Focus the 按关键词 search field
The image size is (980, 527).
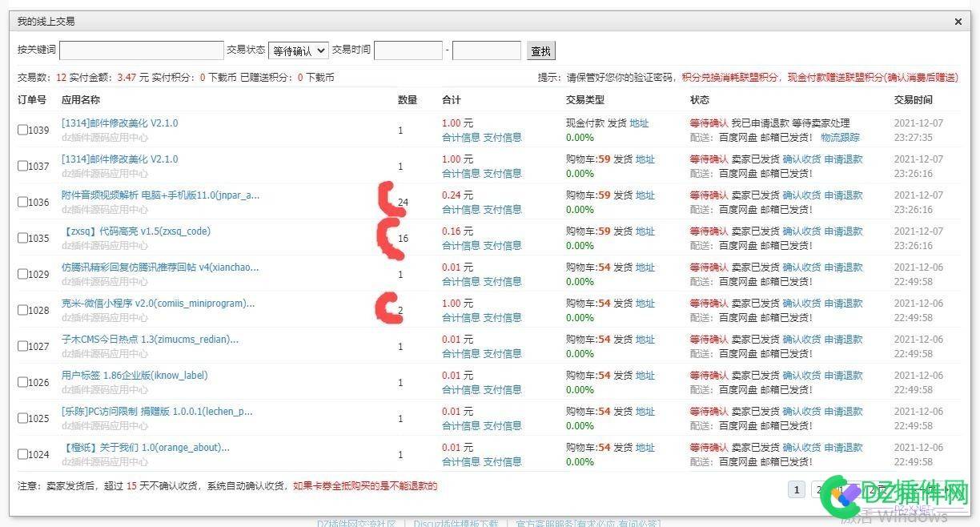[x=142, y=50]
